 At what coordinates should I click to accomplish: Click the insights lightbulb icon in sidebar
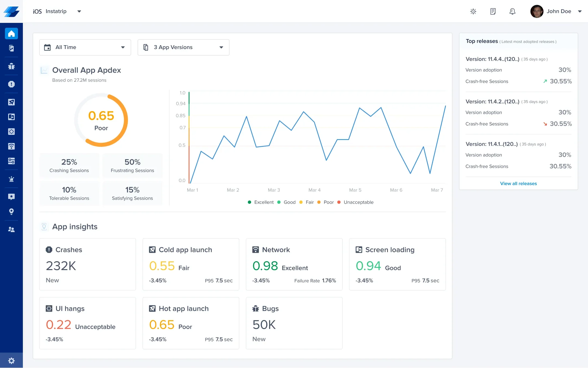[11, 212]
